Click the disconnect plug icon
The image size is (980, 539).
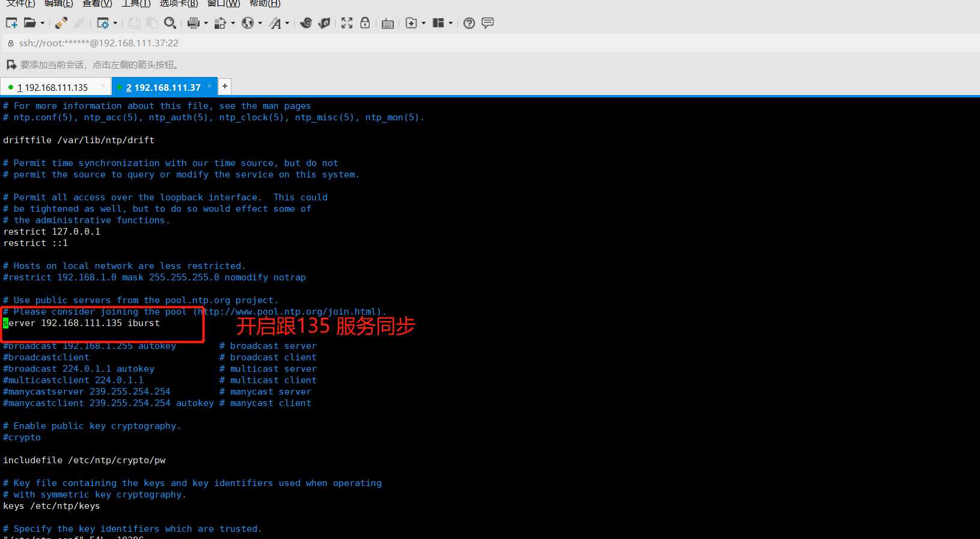pyautogui.click(x=61, y=23)
